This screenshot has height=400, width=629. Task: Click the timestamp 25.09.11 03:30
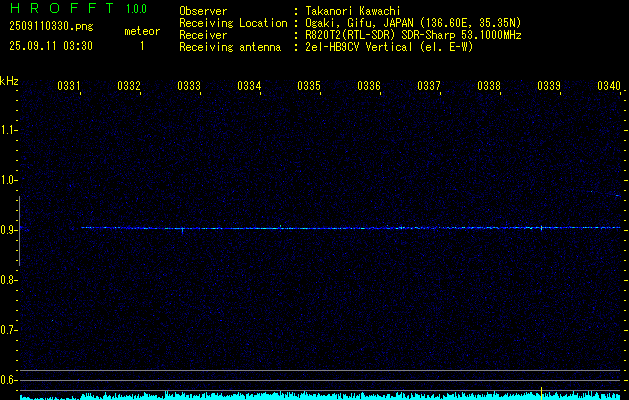click(51, 46)
